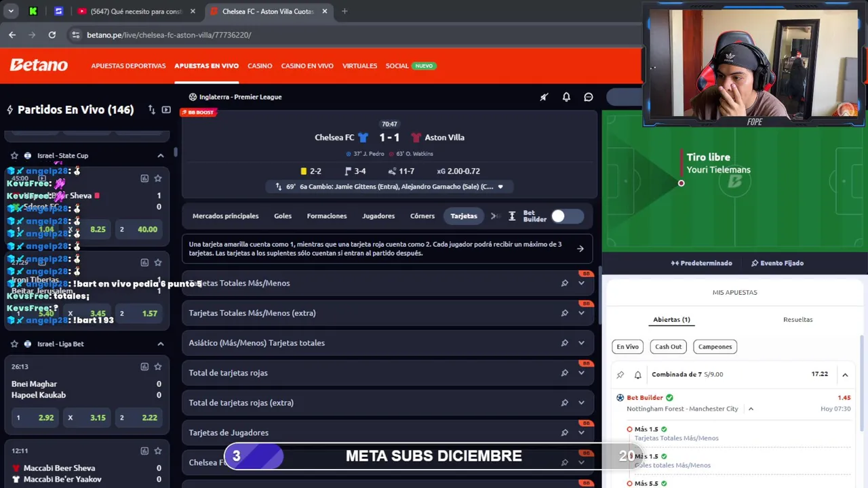Screen dimensions: 868x488
Task: Switch to Jugadores tab
Action: pyautogui.click(x=378, y=216)
